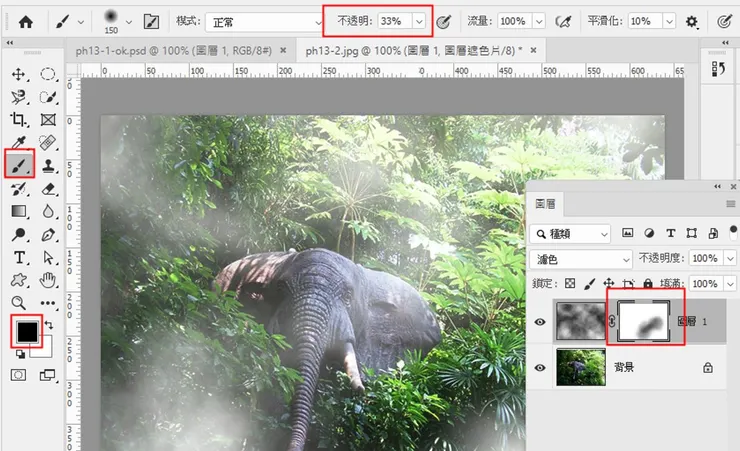Open brush tool preset picker arrow

tap(81, 22)
